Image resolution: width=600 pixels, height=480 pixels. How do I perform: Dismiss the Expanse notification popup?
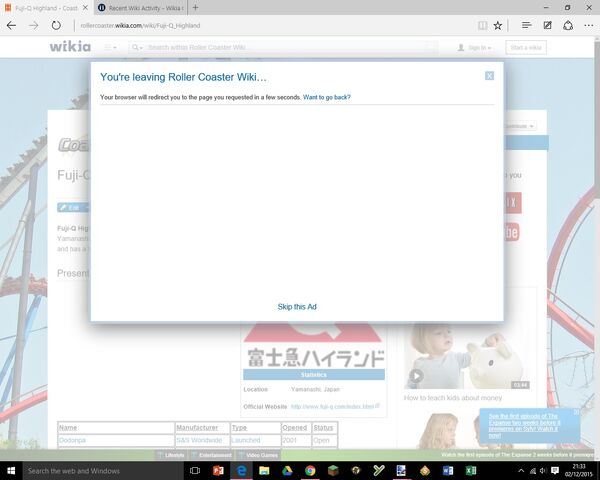pos(576,412)
